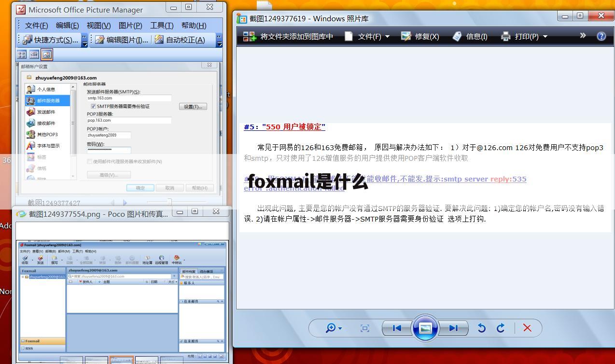
Task: Open 视图(V) menu in Picture Manager
Action: coord(98,25)
